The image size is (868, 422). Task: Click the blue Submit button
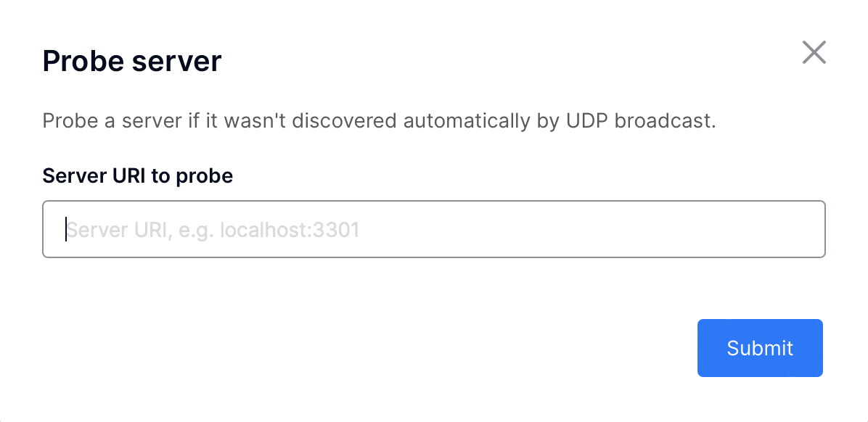(759, 348)
